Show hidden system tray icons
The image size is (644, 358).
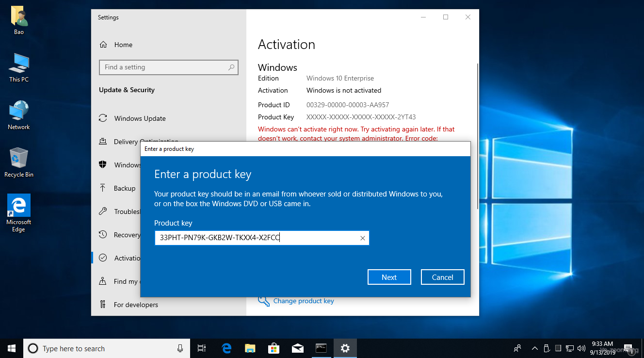tap(535, 348)
